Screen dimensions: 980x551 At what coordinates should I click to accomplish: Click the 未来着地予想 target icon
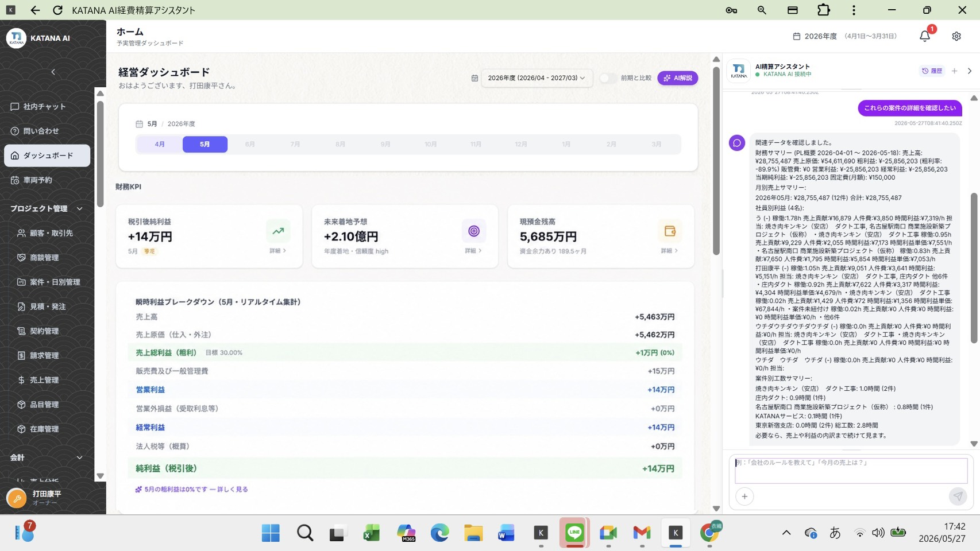pos(474,231)
